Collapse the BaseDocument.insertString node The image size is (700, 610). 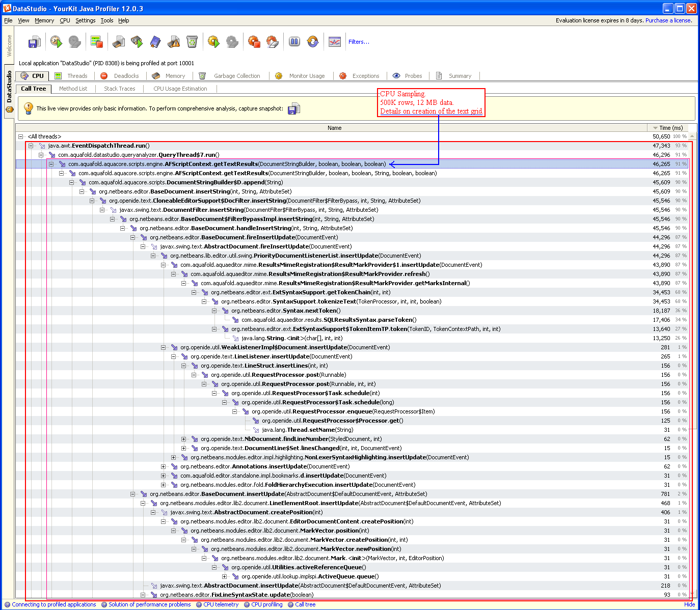click(x=82, y=191)
